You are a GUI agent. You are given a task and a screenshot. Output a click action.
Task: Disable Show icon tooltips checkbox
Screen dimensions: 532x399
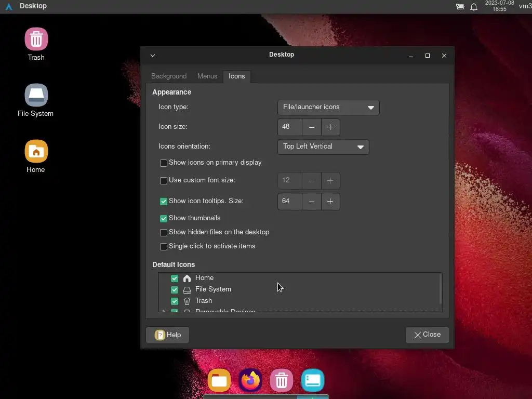point(164,201)
